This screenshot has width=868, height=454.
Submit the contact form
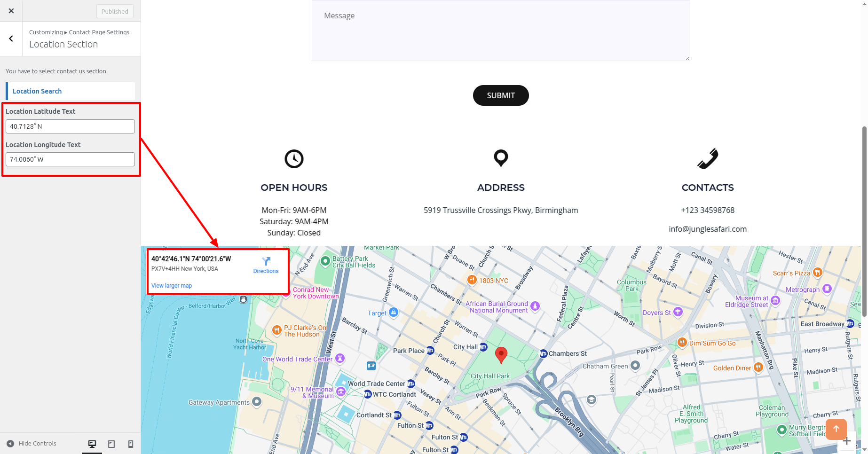[501, 95]
